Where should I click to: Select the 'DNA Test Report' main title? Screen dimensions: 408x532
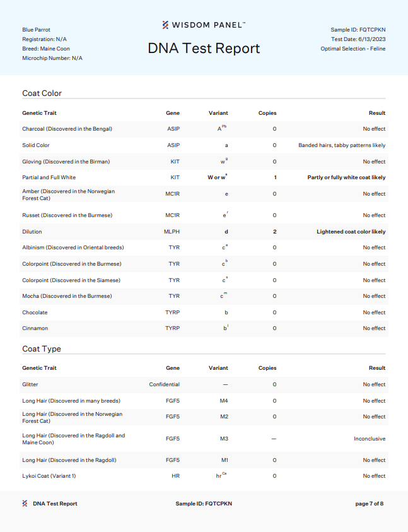(x=204, y=49)
